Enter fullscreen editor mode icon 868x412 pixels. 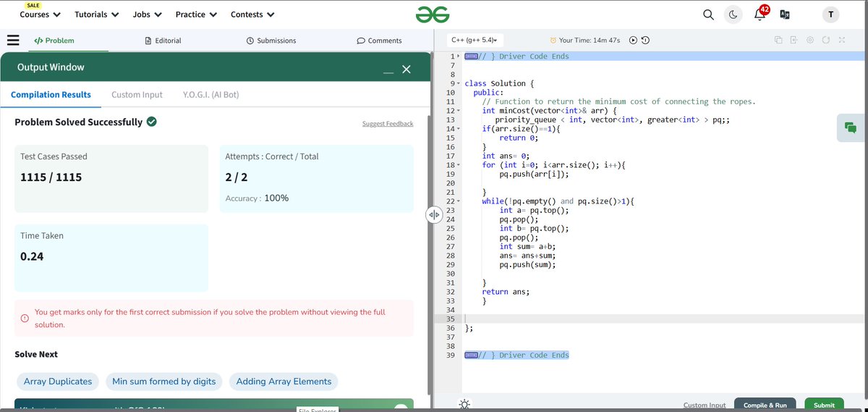point(842,40)
